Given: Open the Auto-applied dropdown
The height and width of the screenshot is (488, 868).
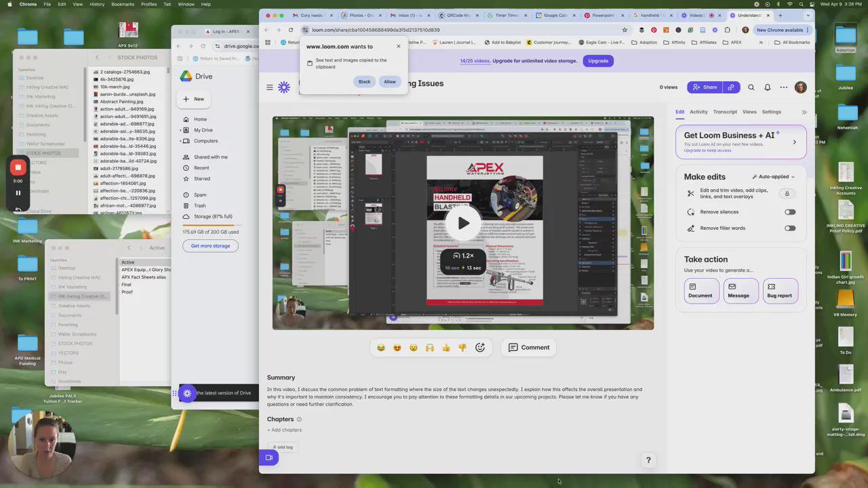Looking at the screenshot, I should [774, 177].
